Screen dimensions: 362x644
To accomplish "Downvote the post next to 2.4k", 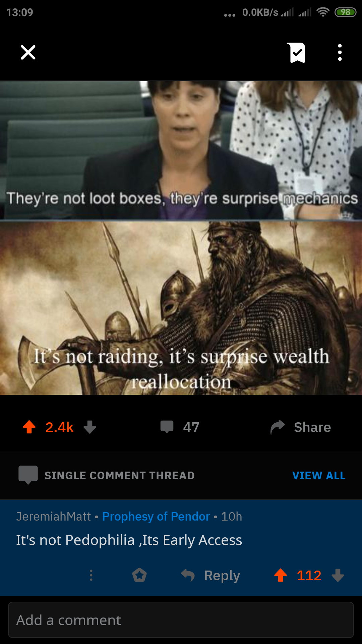I will (90, 427).
